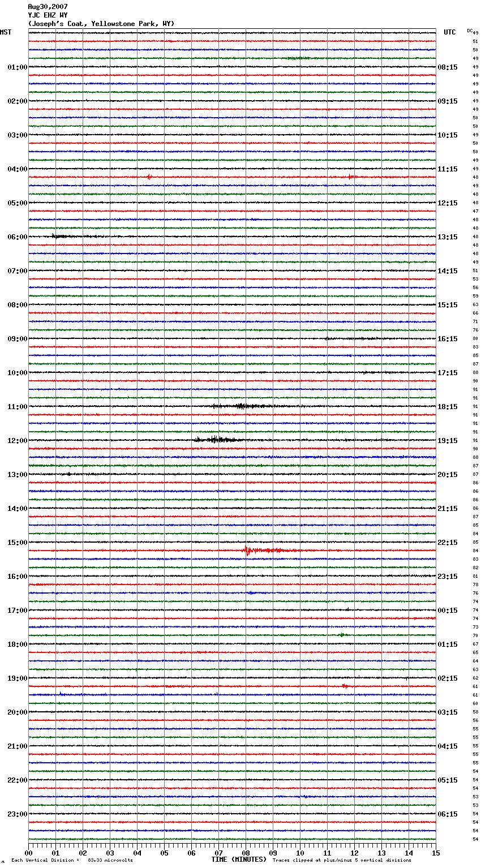The image size is (481, 868).
Task: Click the 02:15 UTC time label
Action: [x=448, y=678]
